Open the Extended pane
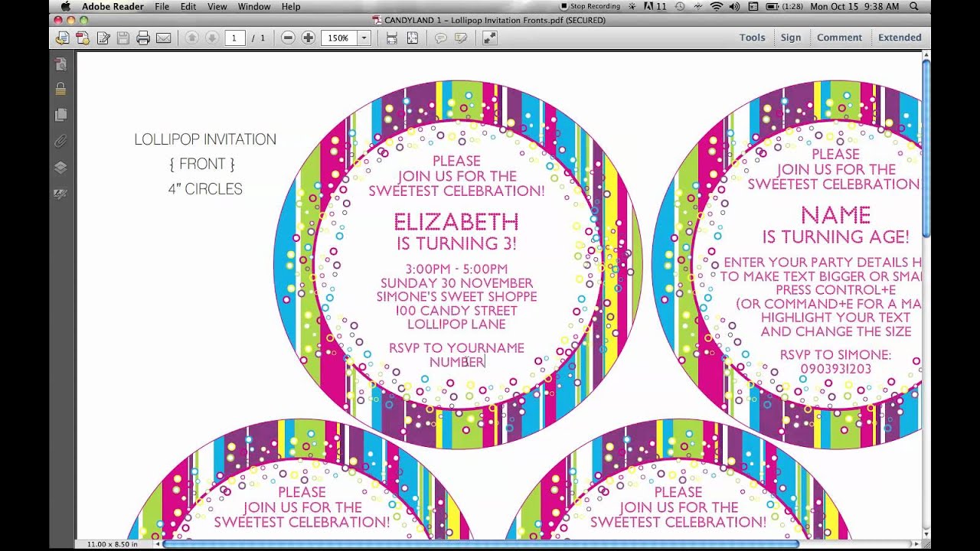This screenshot has width=980, height=551. (900, 37)
